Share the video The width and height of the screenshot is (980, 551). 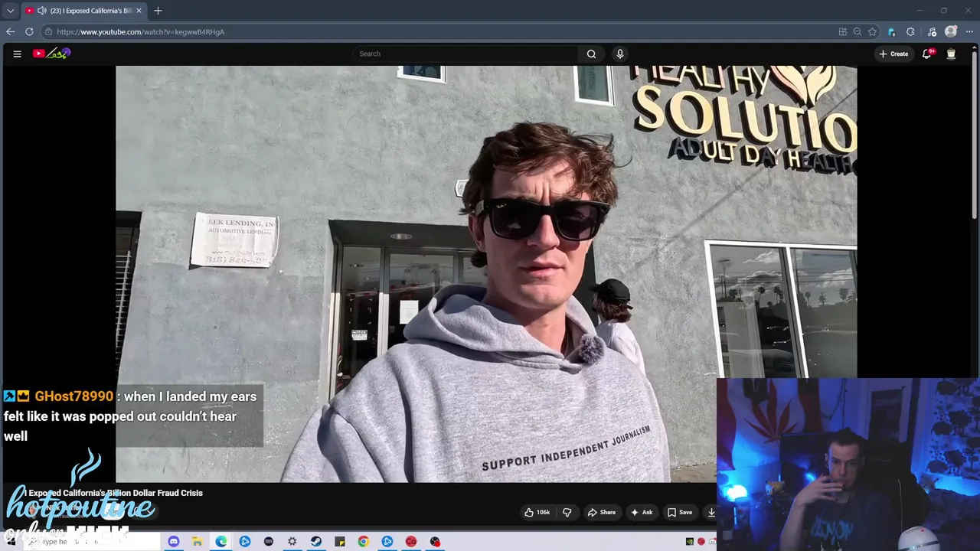coord(601,513)
